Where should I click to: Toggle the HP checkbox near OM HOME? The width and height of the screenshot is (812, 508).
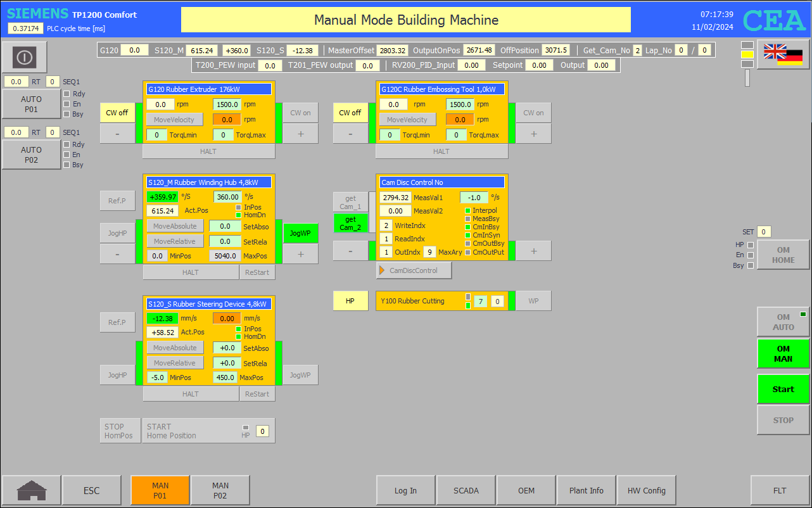pos(751,244)
